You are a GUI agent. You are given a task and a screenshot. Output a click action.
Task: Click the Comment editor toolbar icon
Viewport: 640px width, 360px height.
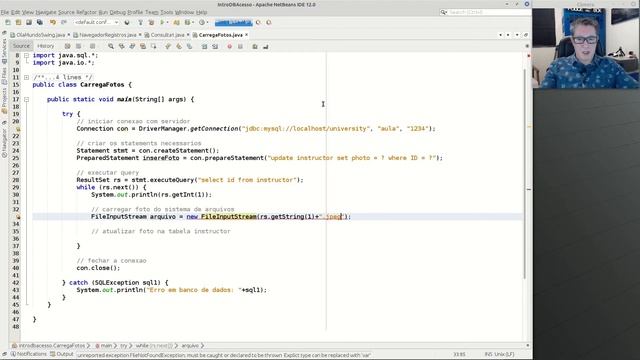click(255, 47)
